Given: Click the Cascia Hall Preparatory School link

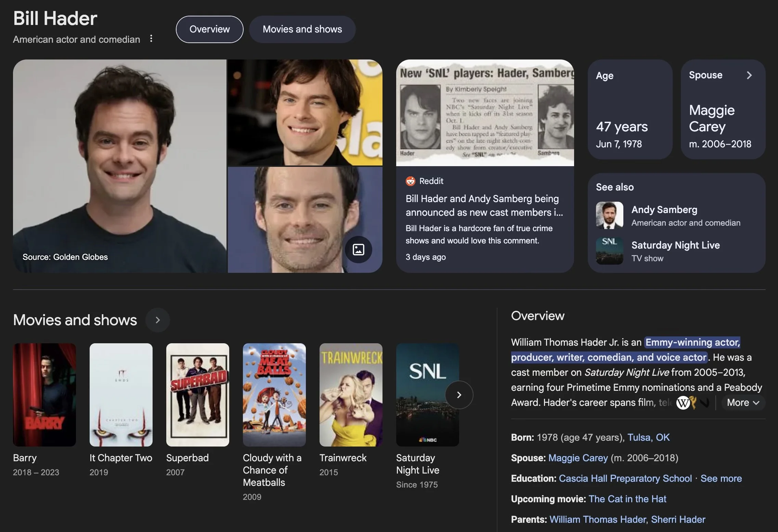Looking at the screenshot, I should (x=625, y=478).
